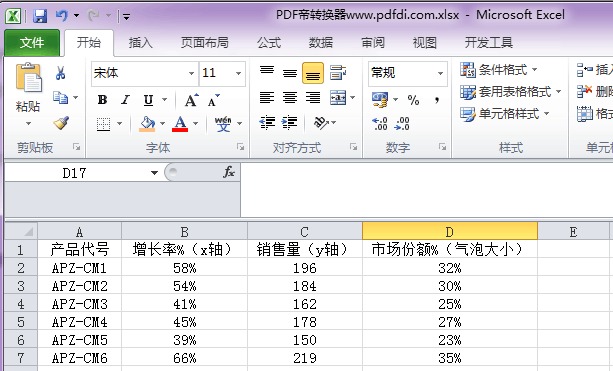Click the 条件格式 button

click(x=499, y=70)
